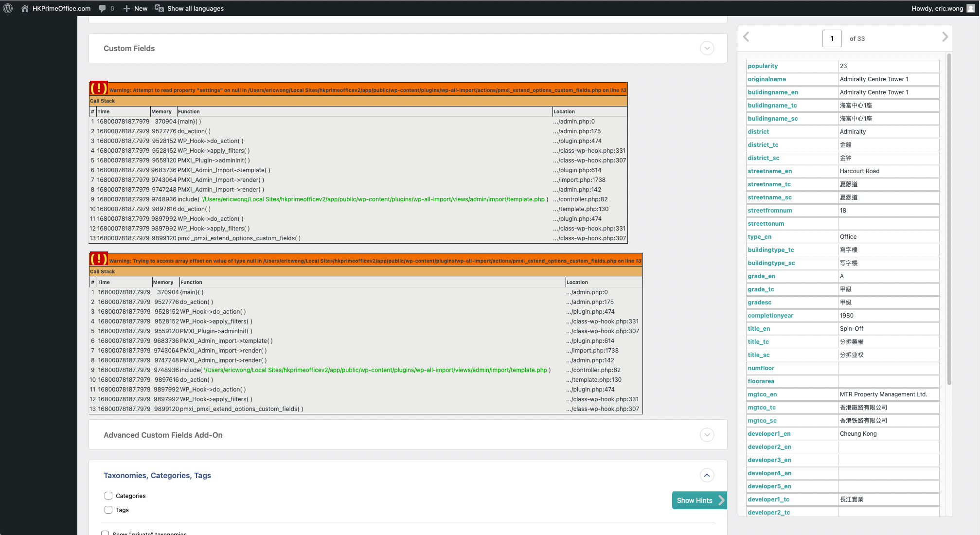This screenshot has width=980, height=535.
Task: Click the home icon beside HKPrimeOffice.com
Action: coord(24,8)
